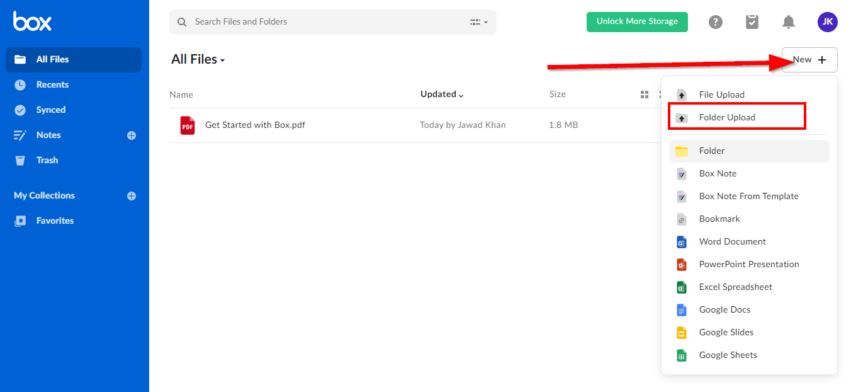This screenshot has width=868, height=392.
Task: Create a Word Document
Action: tap(749, 242)
